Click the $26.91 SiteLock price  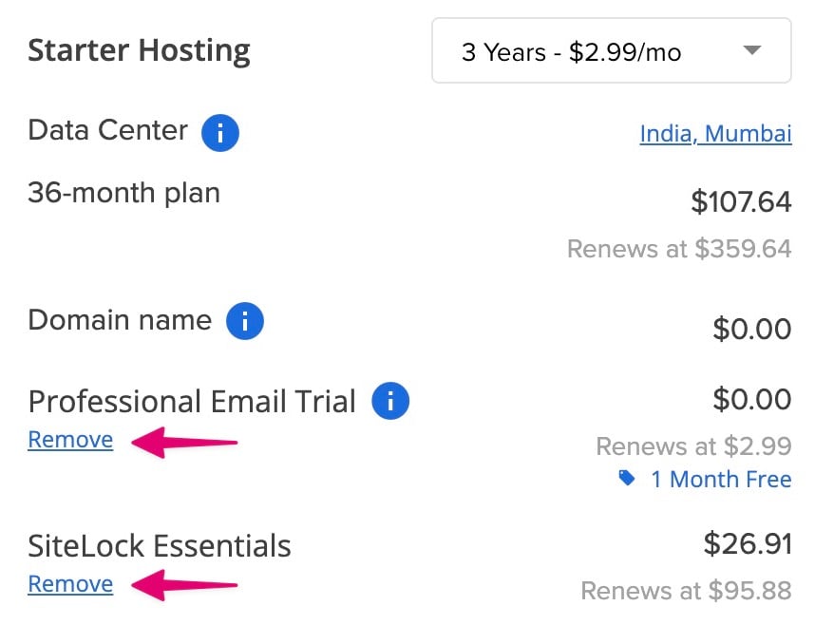(x=747, y=543)
